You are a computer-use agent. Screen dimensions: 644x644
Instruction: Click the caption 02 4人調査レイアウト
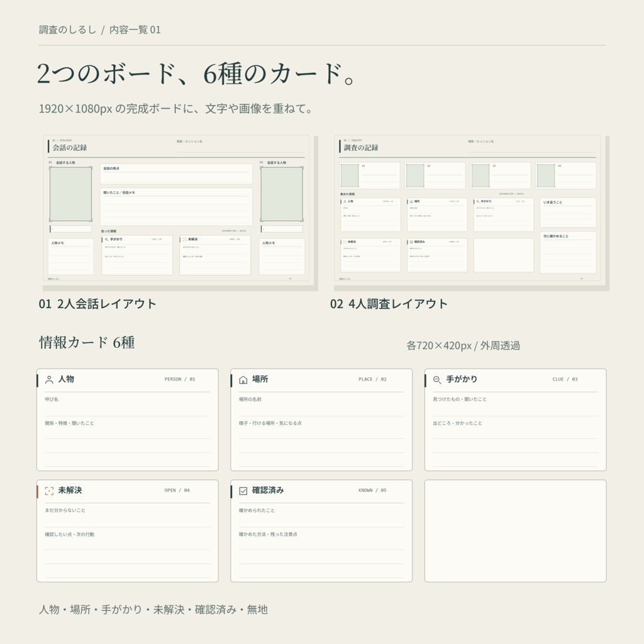coord(389,304)
